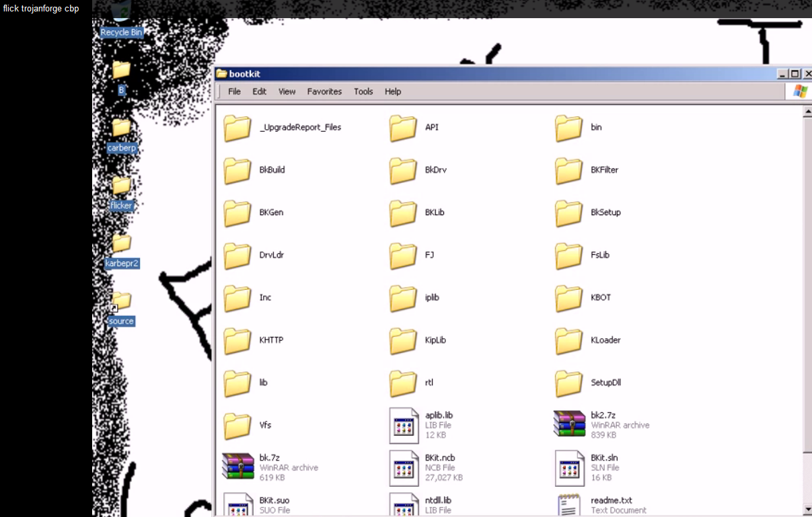Select the BKGen folder icon

[x=237, y=212]
